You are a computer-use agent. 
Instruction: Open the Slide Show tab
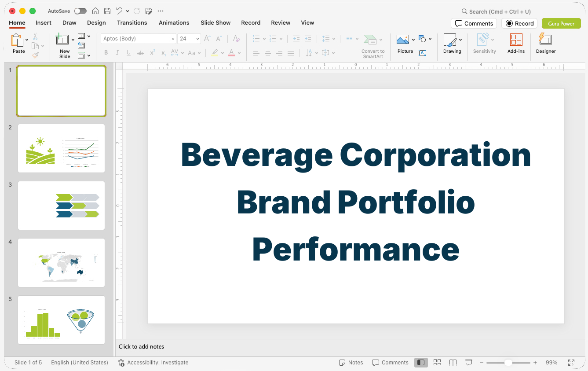pos(215,23)
